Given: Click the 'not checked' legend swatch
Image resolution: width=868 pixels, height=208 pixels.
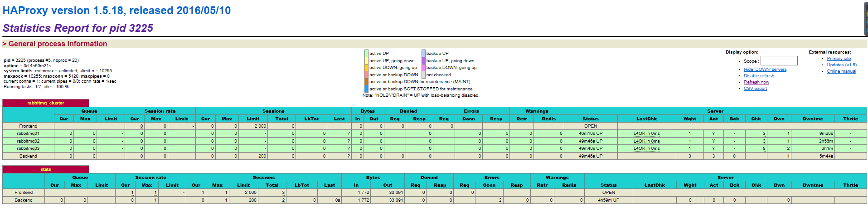Looking at the screenshot, I should click(423, 75).
